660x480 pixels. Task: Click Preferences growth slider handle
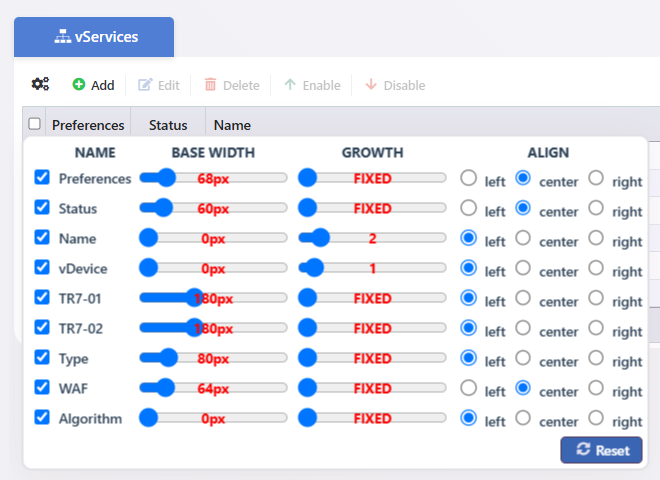(x=307, y=178)
